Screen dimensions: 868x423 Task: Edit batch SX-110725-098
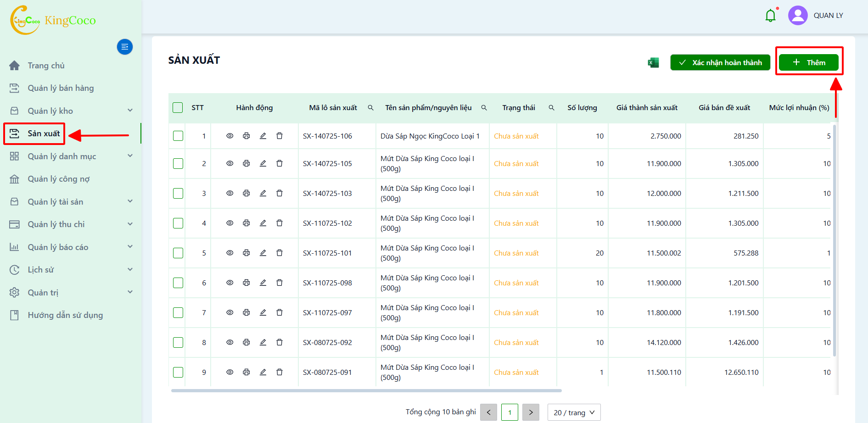263,283
